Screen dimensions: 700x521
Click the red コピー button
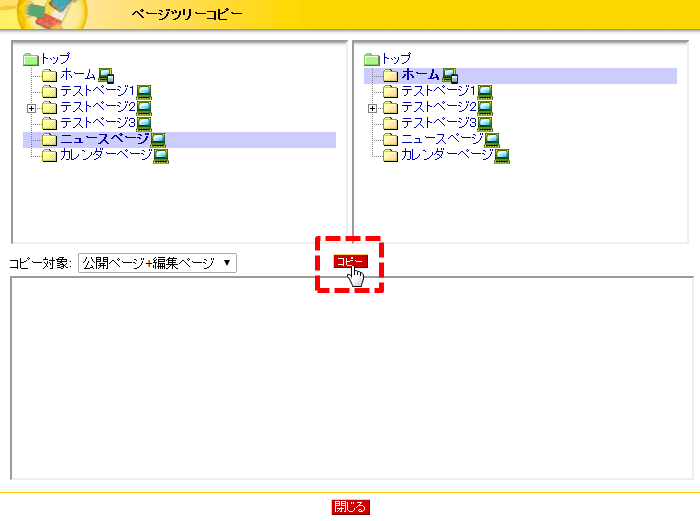[350, 262]
